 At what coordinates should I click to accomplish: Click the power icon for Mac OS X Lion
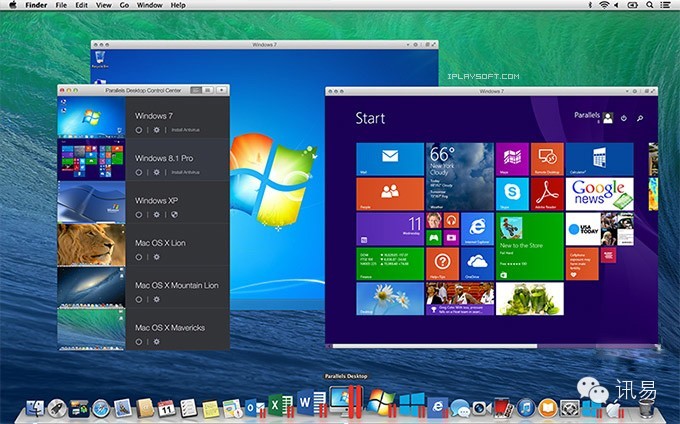[x=138, y=257]
